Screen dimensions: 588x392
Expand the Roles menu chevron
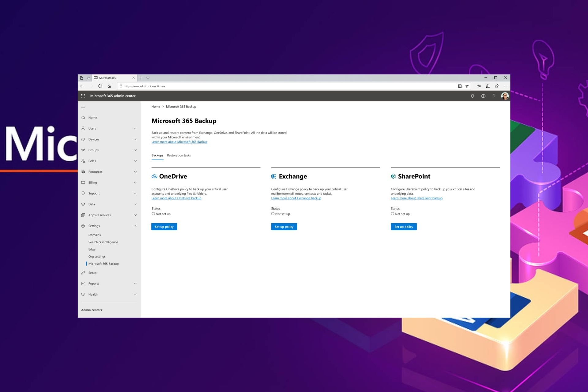click(135, 161)
